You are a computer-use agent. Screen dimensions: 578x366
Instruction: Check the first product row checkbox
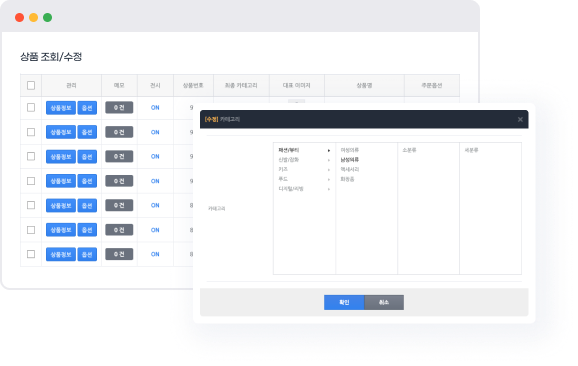point(31,107)
